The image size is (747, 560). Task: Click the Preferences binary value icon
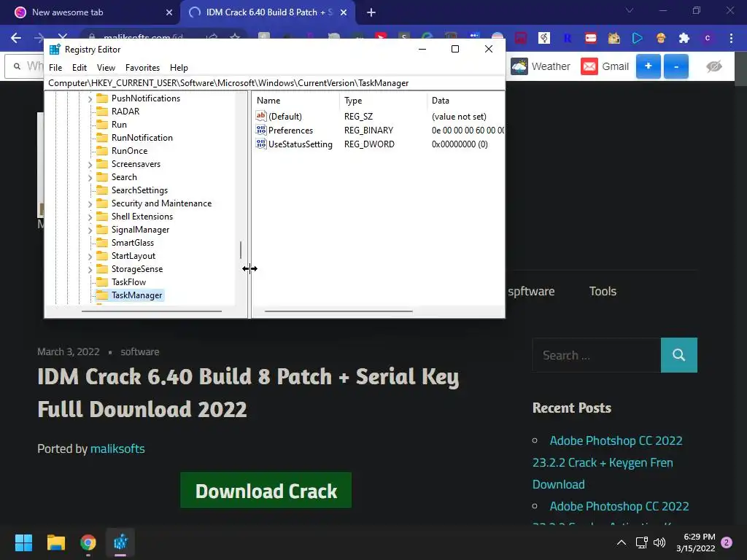pos(261,130)
